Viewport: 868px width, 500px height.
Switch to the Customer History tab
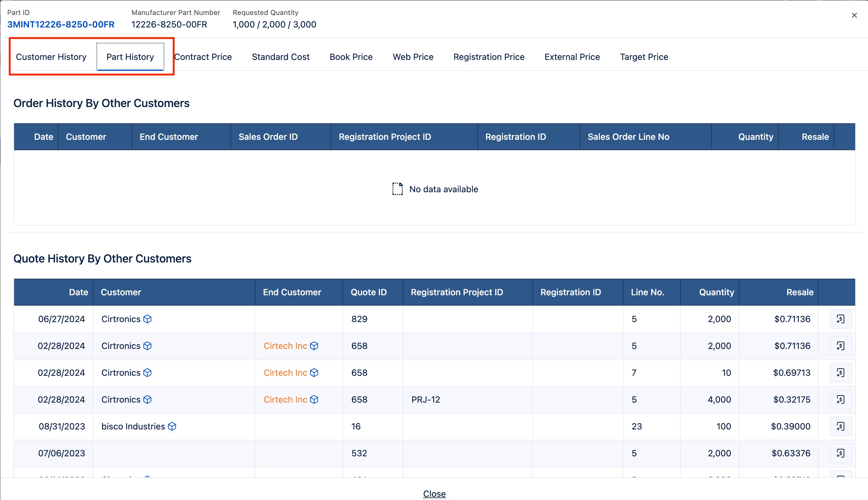(x=51, y=57)
